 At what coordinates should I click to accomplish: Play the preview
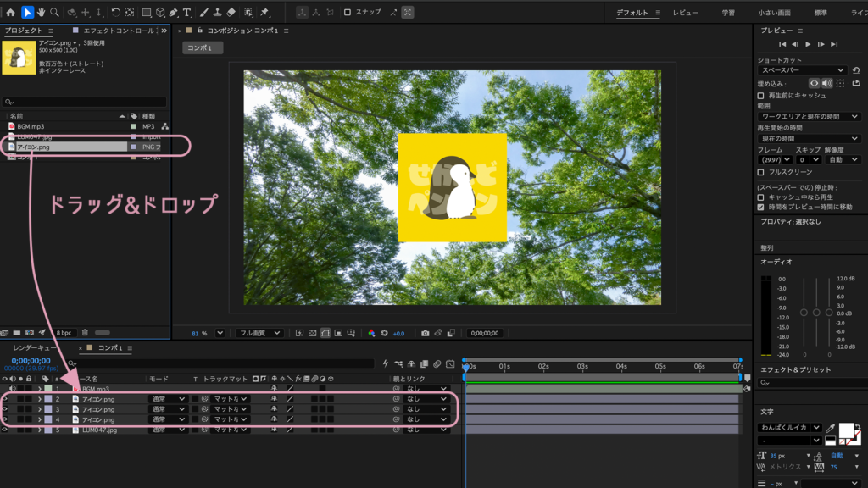(808, 44)
